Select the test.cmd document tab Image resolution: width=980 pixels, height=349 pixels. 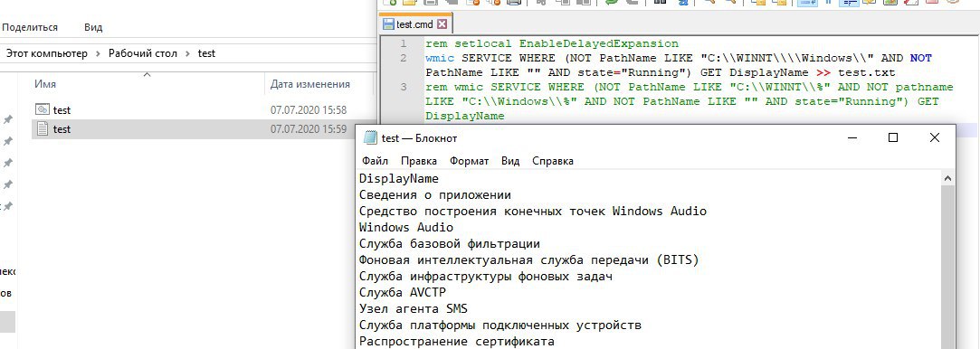415,25
